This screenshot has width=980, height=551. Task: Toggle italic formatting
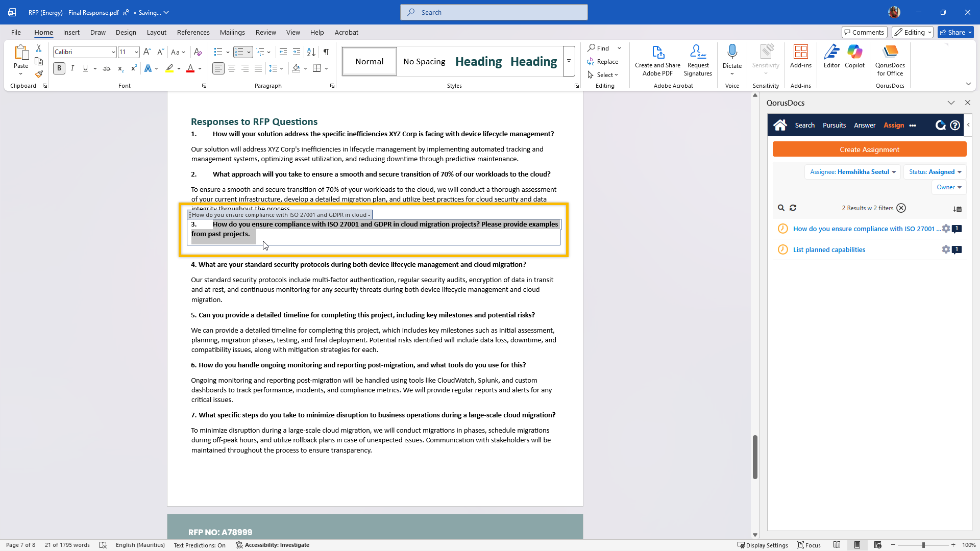72,68
